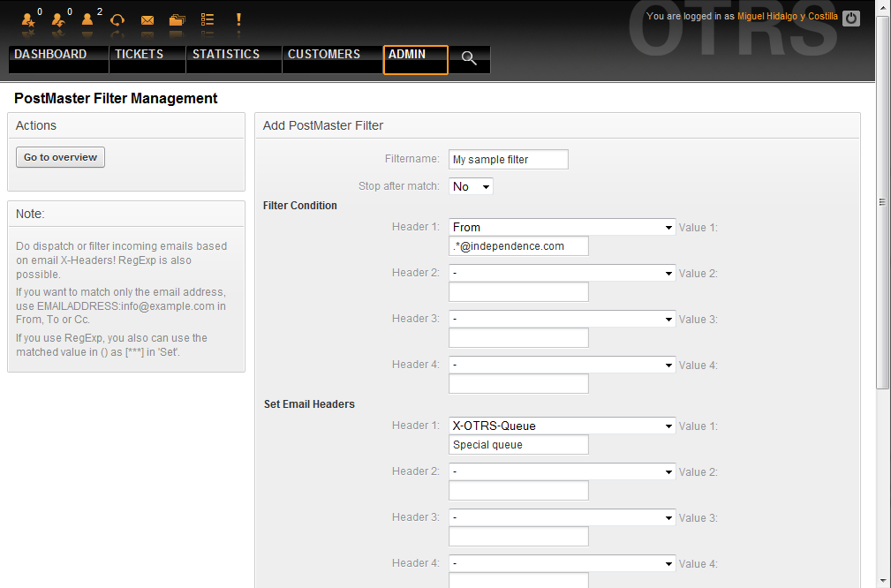Click the envelope icon in top toolbar
The image size is (891, 588).
pyautogui.click(x=147, y=19)
